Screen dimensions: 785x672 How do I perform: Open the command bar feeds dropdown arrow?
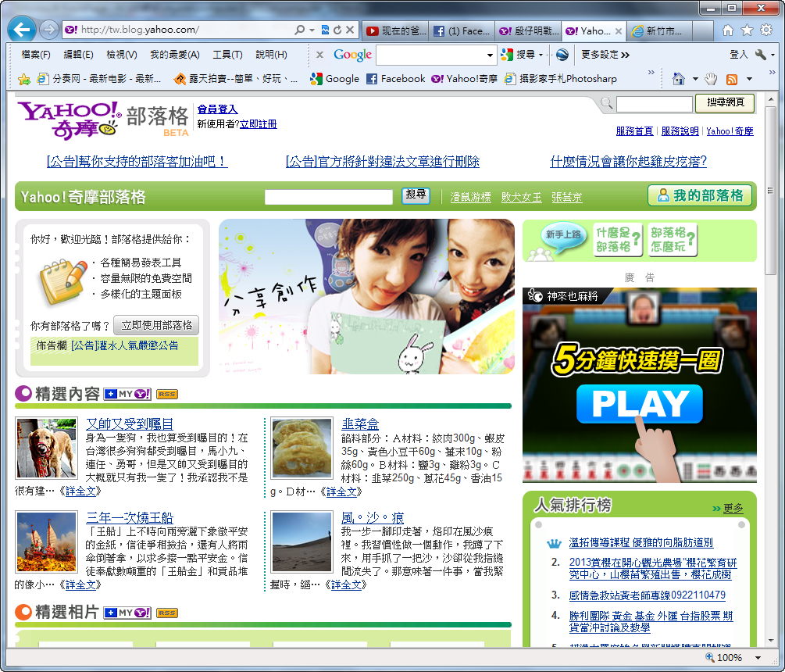tap(749, 79)
